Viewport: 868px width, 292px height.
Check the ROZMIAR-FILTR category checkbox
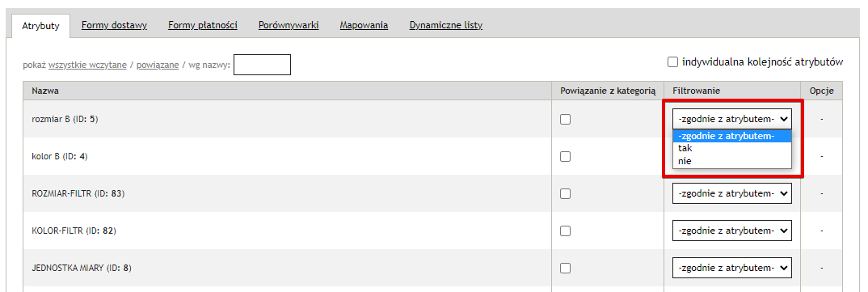[x=565, y=193]
